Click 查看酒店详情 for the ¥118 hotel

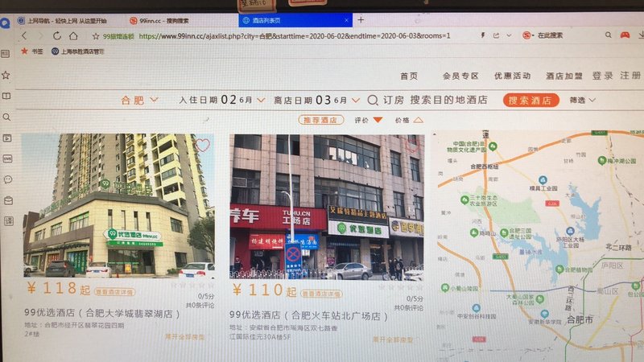click(x=115, y=293)
